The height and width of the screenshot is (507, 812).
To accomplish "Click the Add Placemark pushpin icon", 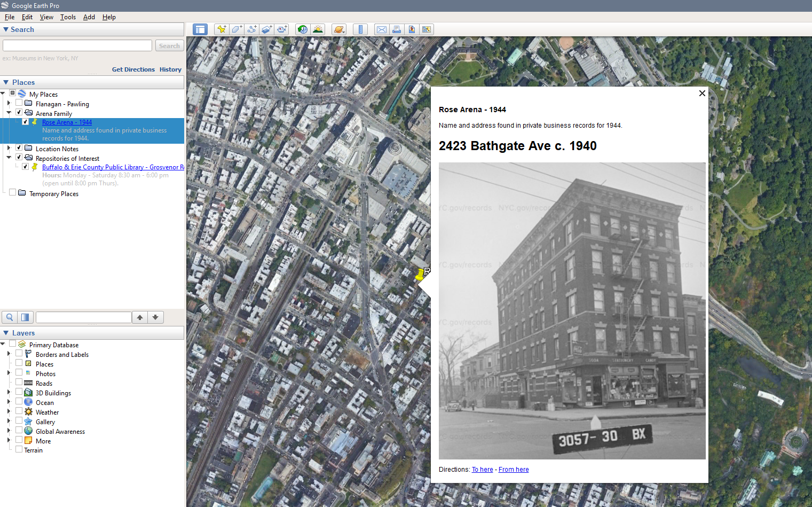I will pyautogui.click(x=221, y=29).
